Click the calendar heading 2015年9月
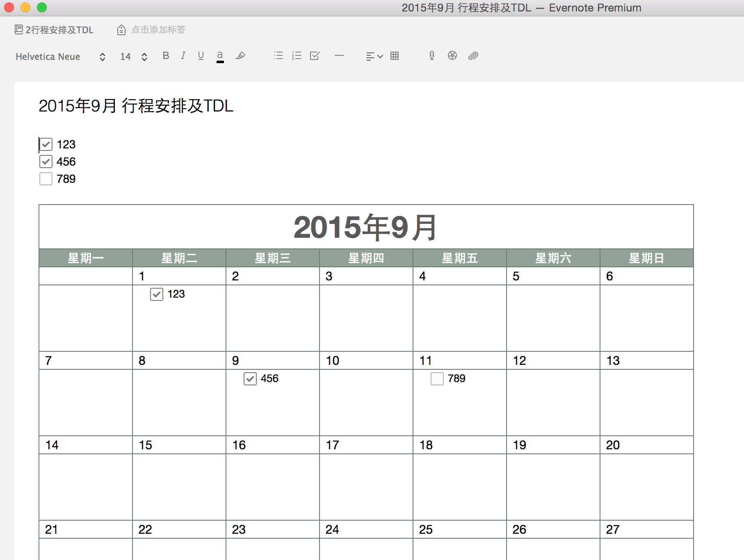744x560 pixels. (x=366, y=227)
